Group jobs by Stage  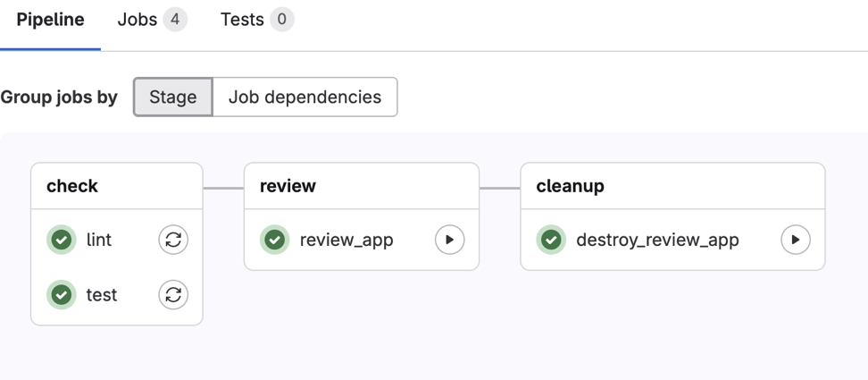173,97
